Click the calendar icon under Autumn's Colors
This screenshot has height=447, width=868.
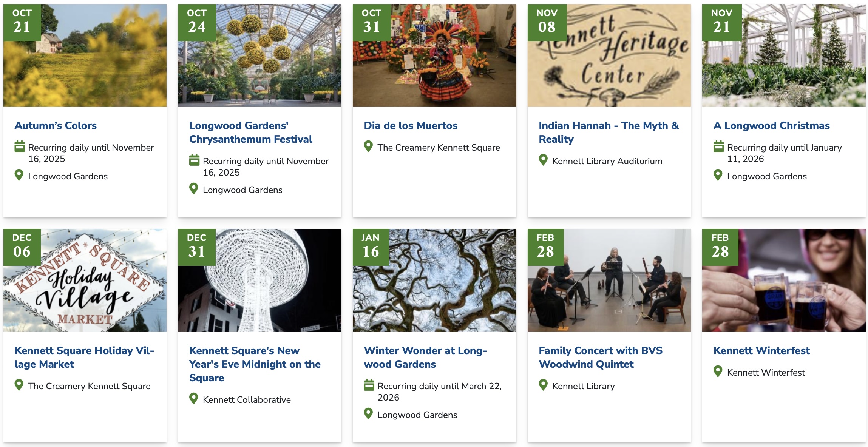click(20, 146)
